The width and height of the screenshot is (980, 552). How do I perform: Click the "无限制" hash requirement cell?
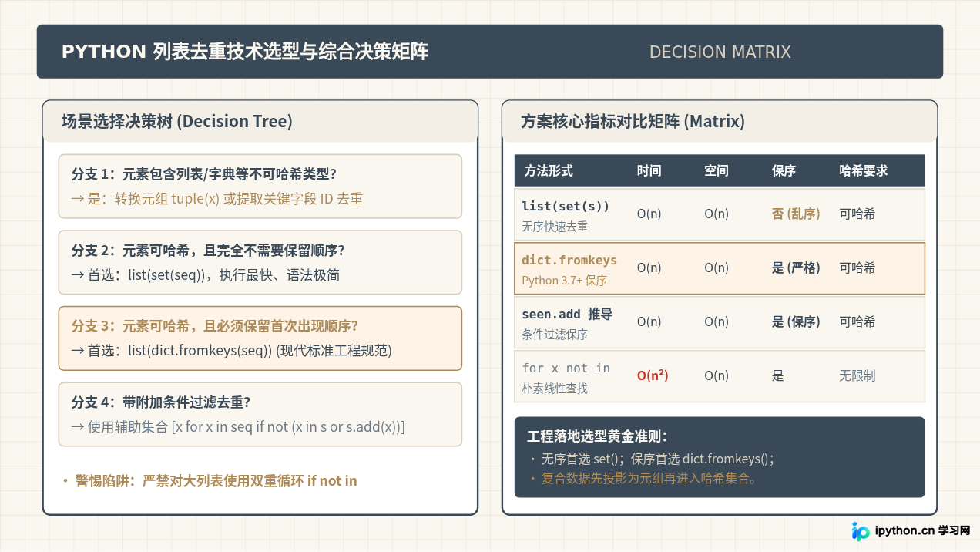click(857, 376)
